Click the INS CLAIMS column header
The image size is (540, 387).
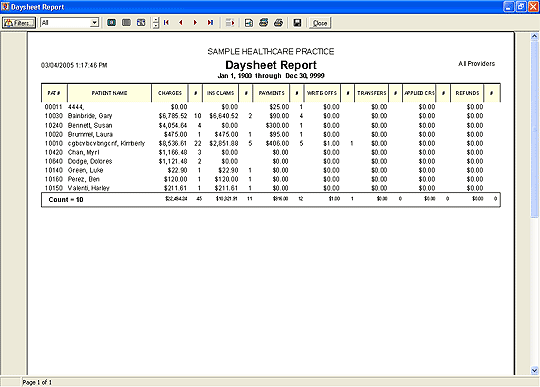(x=220, y=93)
